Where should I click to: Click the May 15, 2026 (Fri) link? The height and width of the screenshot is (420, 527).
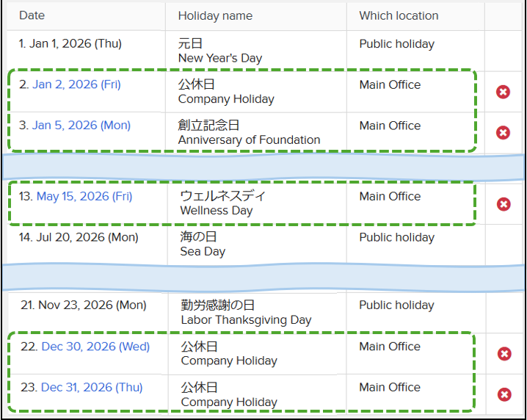(x=84, y=196)
